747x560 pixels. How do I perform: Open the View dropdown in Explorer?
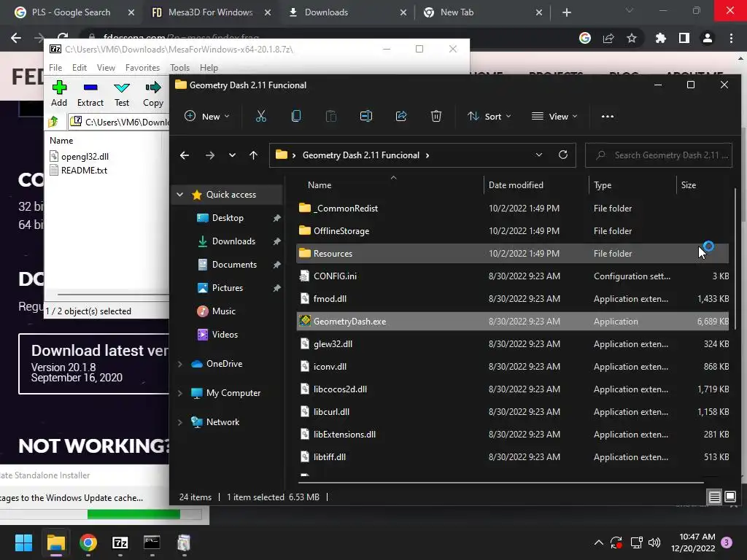pyautogui.click(x=554, y=116)
